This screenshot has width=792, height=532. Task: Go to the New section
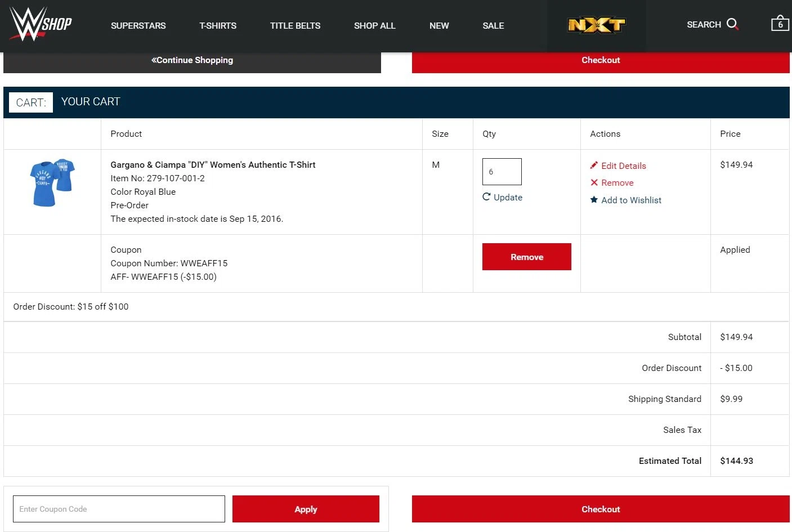(439, 26)
